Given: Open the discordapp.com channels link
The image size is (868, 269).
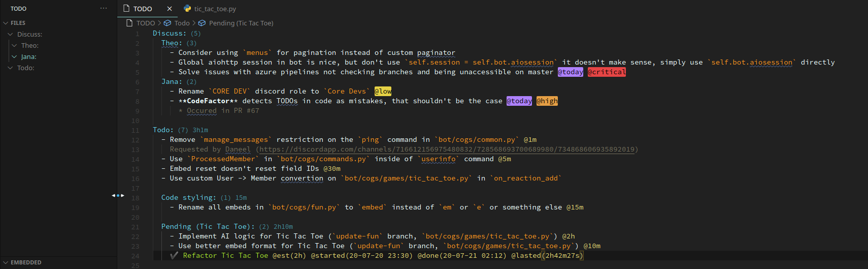Looking at the screenshot, I should point(447,150).
